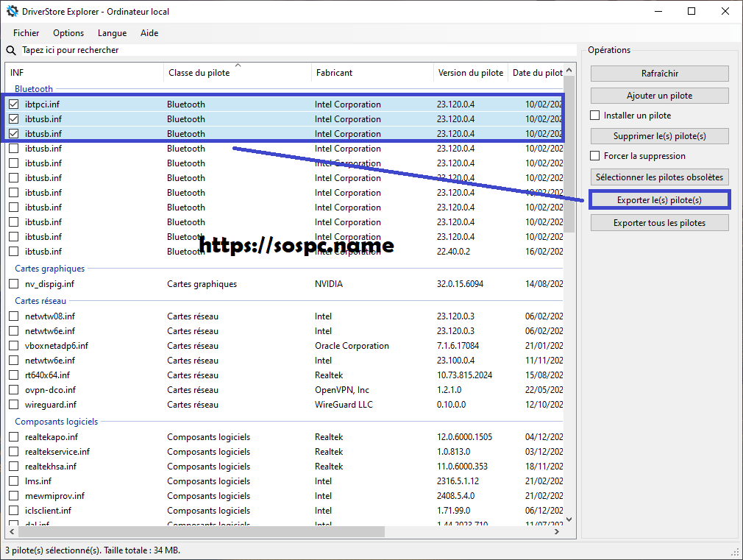Click the DriverStore Explorer gear app icon
The width and height of the screenshot is (743, 560).
pos(13,11)
